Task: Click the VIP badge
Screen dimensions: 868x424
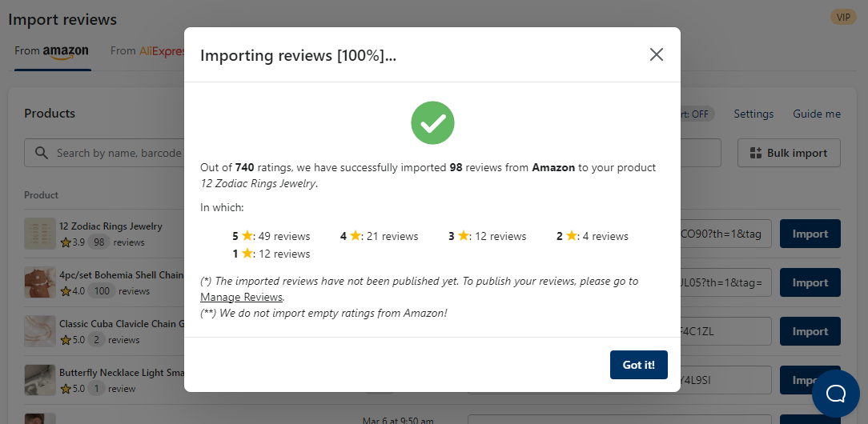Action: 843,18
